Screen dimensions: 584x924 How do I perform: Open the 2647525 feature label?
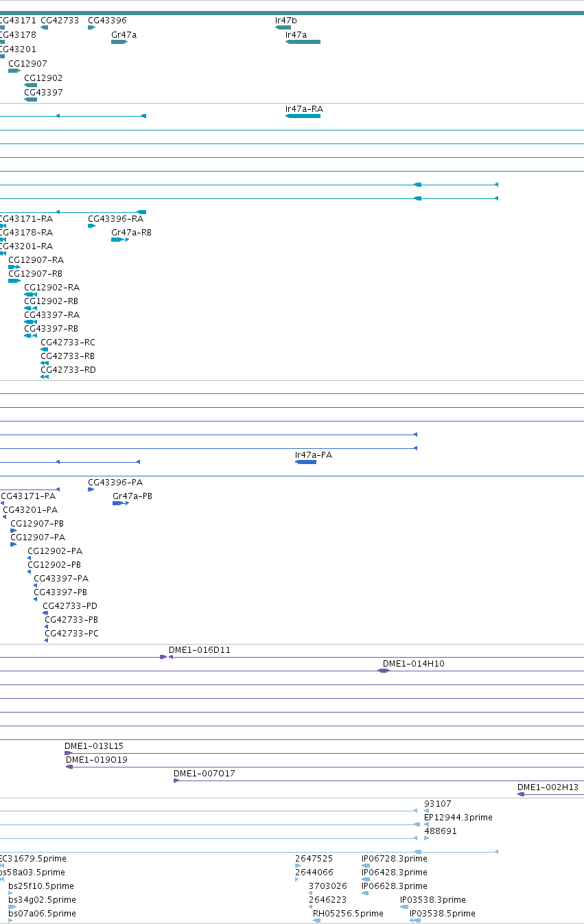(314, 858)
